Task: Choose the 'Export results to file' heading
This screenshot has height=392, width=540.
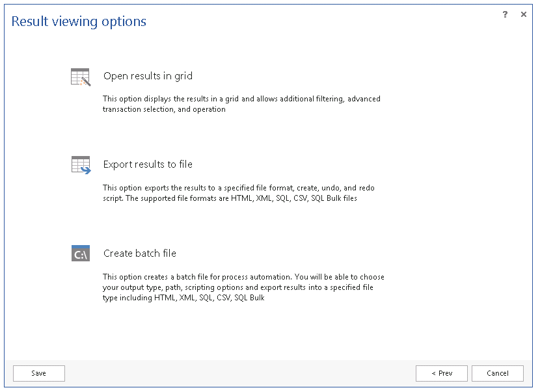Action: [x=148, y=164]
